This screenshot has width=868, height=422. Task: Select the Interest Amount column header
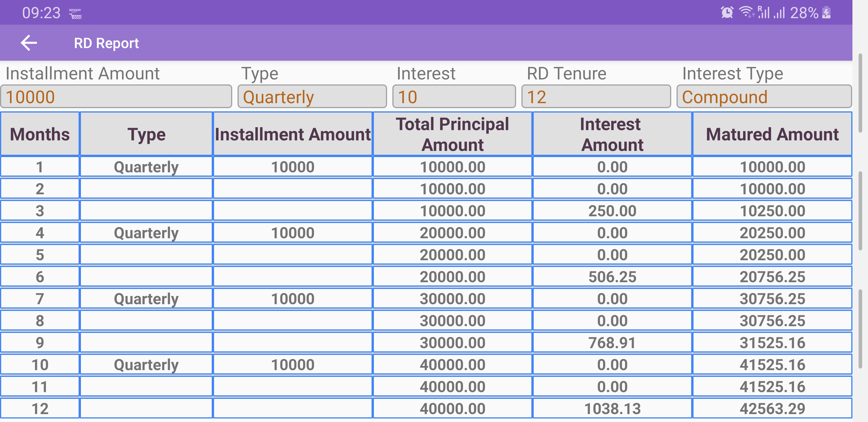612,134
